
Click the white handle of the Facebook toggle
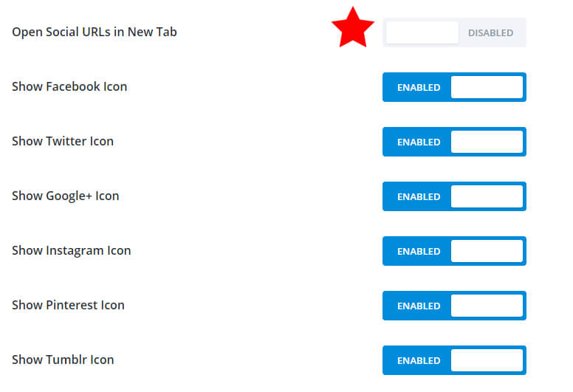click(x=487, y=87)
